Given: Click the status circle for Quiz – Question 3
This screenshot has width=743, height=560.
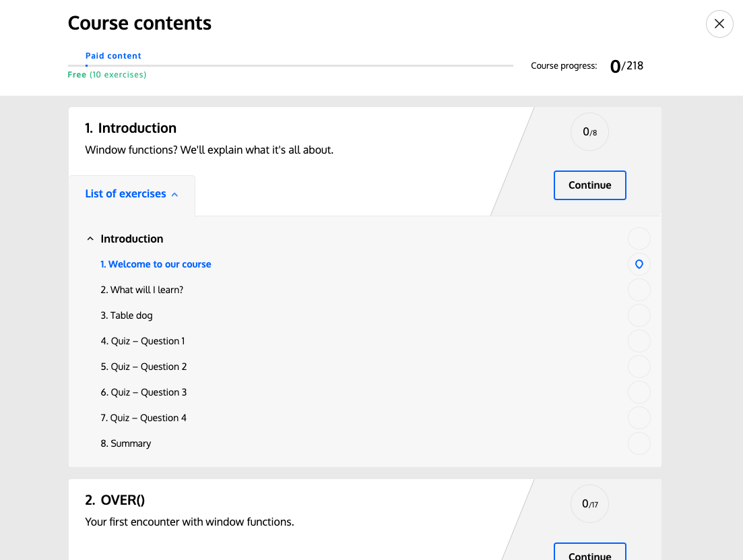Looking at the screenshot, I should (x=639, y=392).
